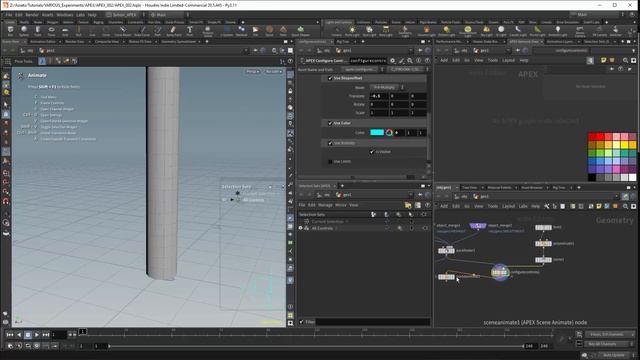Select the File shelf tool
Screen dimensions: 640x360
coord(256,31)
